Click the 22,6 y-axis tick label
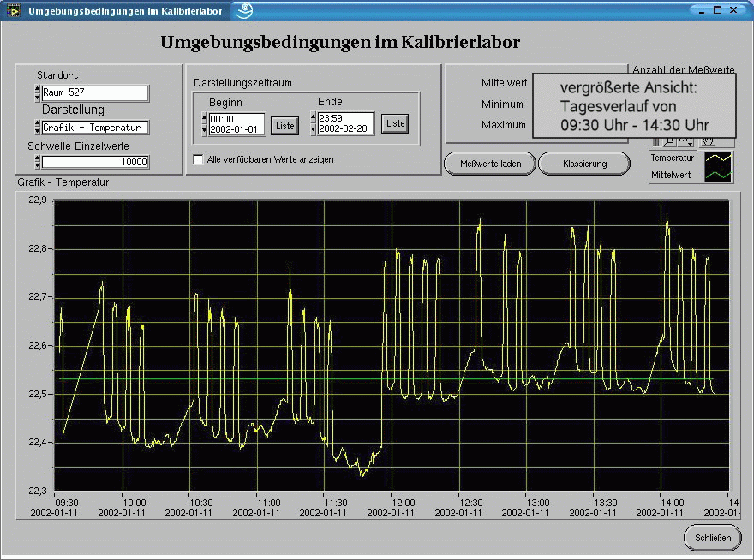 [x=38, y=345]
